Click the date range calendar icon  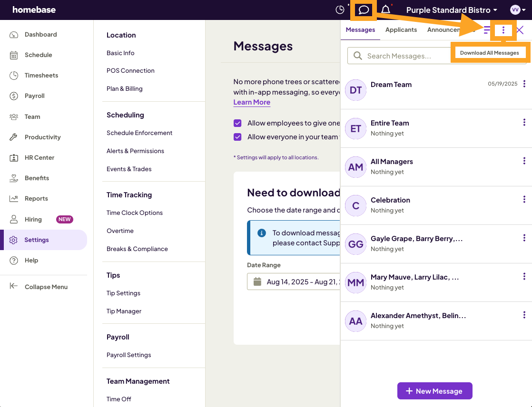click(257, 281)
